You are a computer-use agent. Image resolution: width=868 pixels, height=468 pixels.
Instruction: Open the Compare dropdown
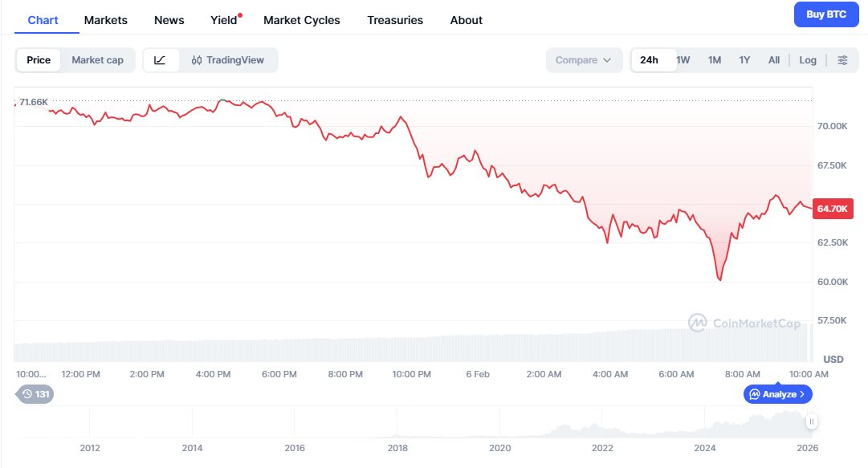pyautogui.click(x=584, y=59)
